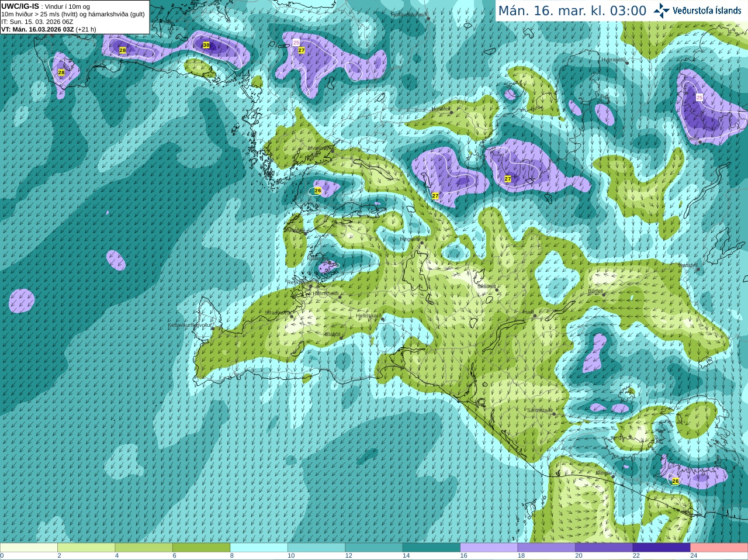Pick the 20–22 m/s violet legend swatch
The width and height of the screenshot is (748, 560).
pyautogui.click(x=604, y=548)
